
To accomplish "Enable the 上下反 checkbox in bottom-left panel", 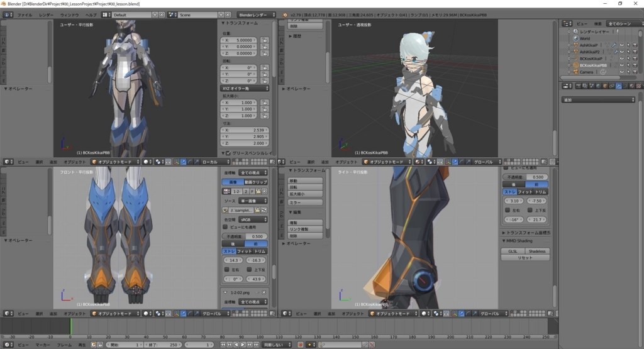I will click(249, 269).
